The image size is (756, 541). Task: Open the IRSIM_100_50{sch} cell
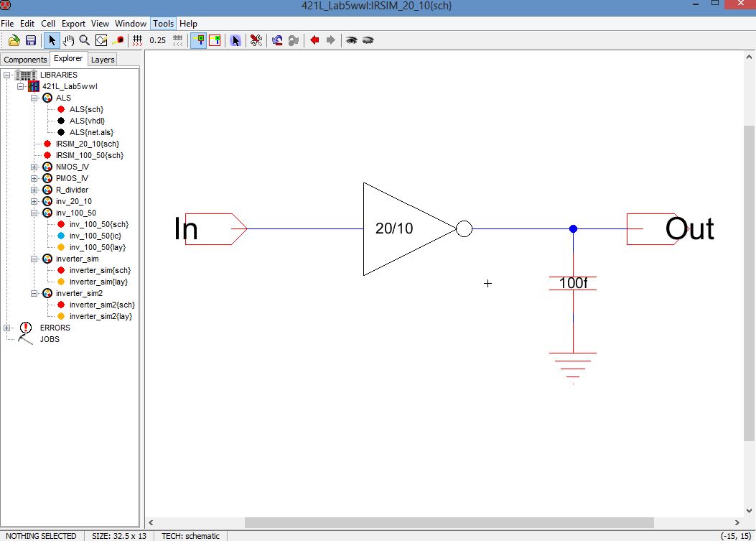[x=89, y=155]
